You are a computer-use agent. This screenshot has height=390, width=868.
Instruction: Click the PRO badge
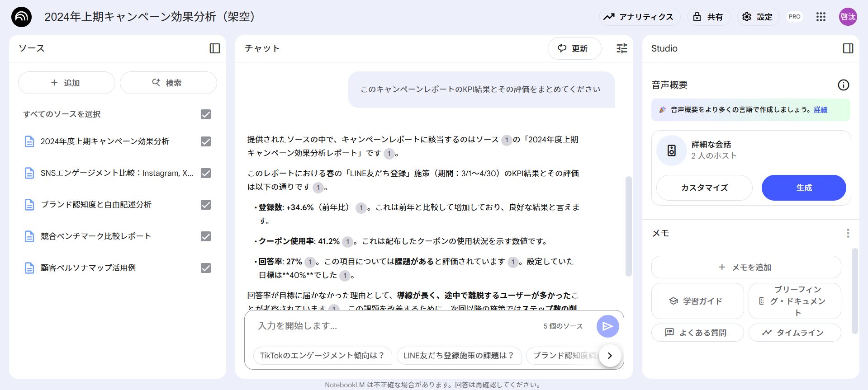click(794, 17)
